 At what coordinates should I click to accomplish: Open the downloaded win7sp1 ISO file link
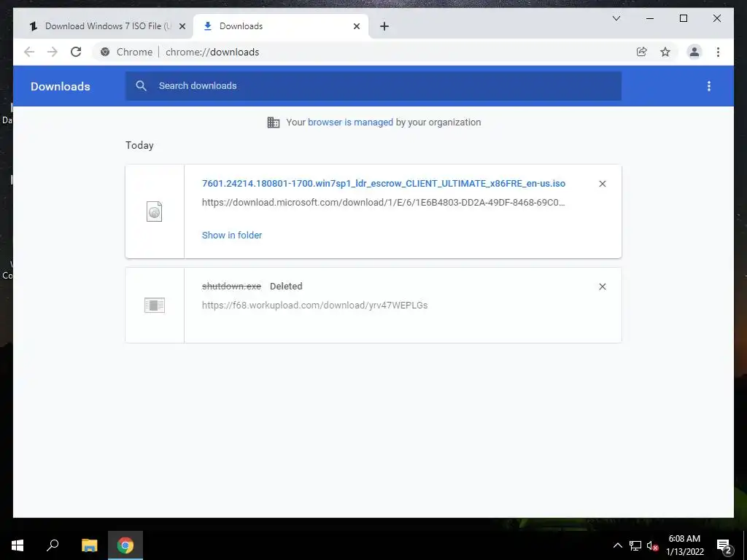point(384,183)
